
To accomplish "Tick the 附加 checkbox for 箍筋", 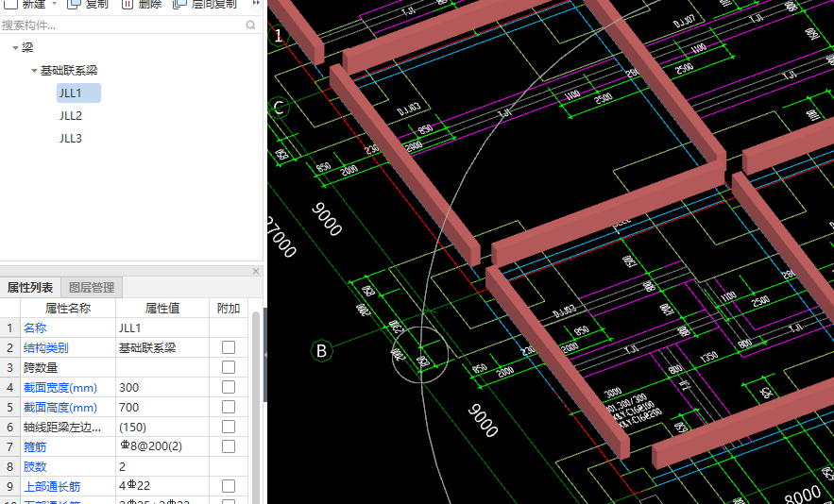I will click(229, 446).
